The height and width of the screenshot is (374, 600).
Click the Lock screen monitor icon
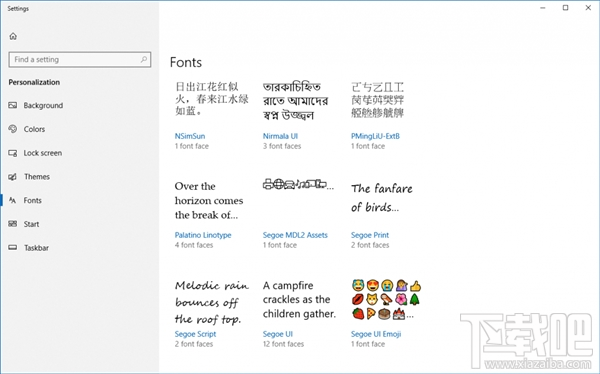pos(13,153)
